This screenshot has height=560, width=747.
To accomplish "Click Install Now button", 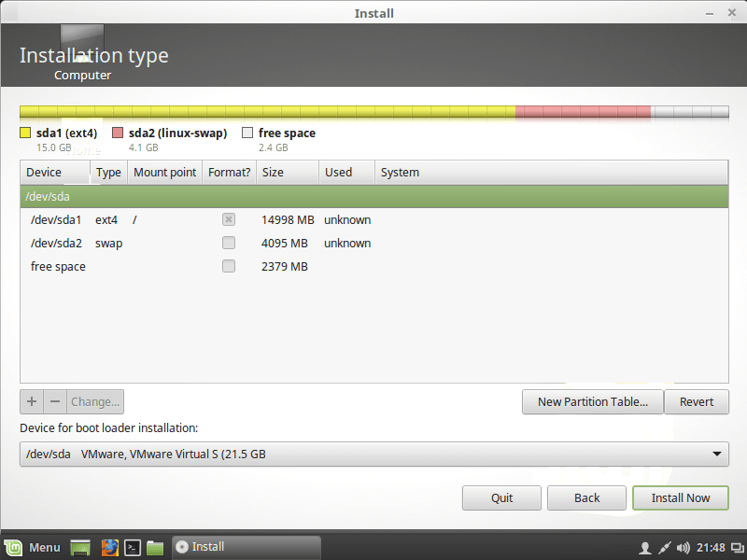I will 681,498.
